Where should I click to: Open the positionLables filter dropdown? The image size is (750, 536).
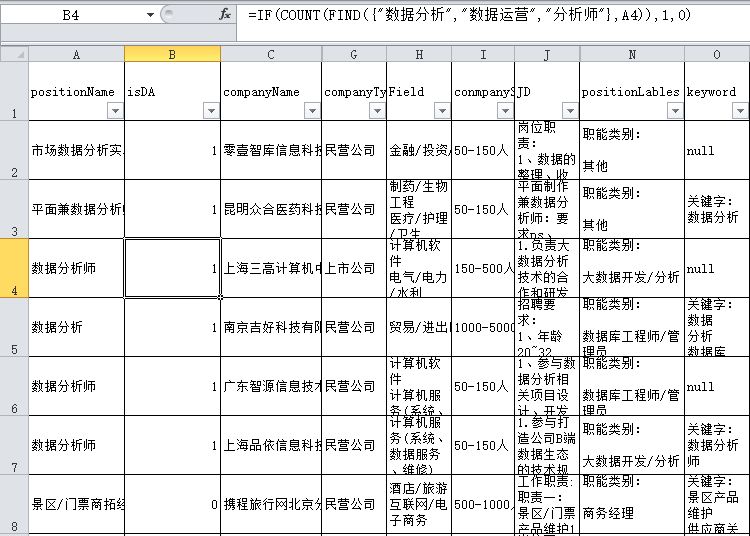pyautogui.click(x=675, y=111)
